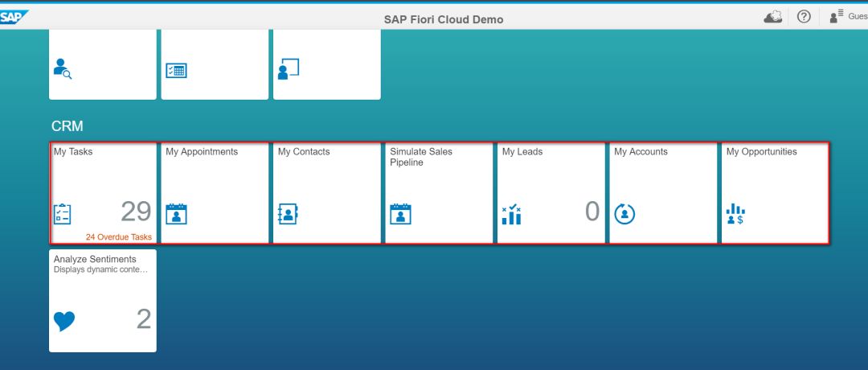Open the My Leads tile title

click(522, 152)
